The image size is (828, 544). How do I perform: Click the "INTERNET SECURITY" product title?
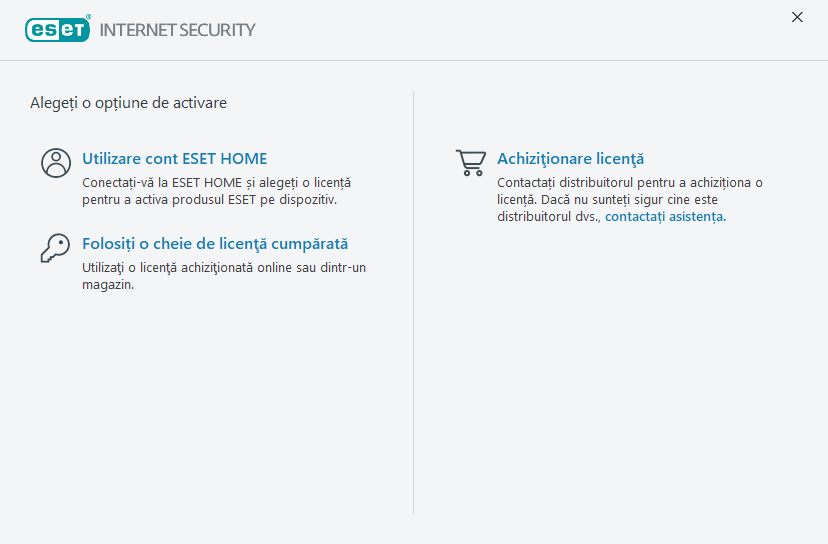click(178, 29)
